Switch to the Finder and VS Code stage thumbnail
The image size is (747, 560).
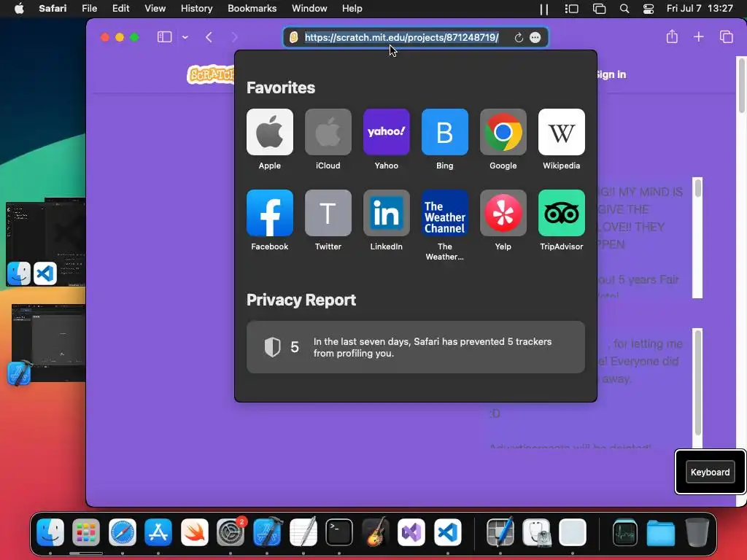pos(46,242)
